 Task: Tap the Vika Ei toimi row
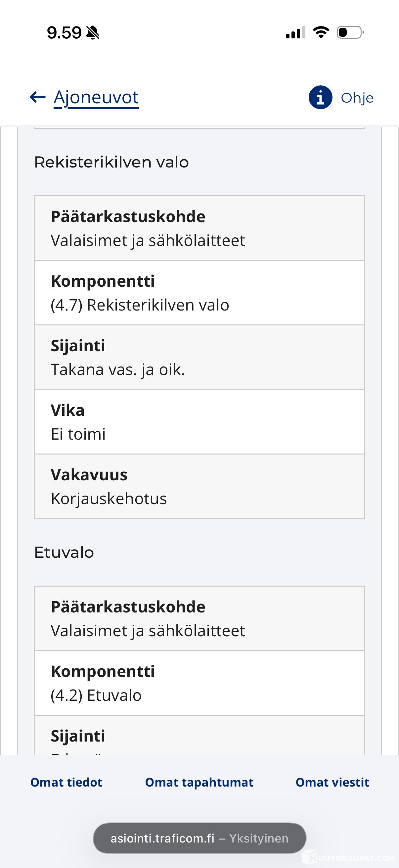pyautogui.click(x=199, y=421)
